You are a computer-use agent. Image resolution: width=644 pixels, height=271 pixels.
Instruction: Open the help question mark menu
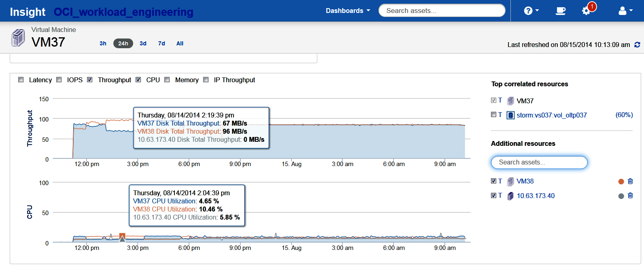pos(531,11)
